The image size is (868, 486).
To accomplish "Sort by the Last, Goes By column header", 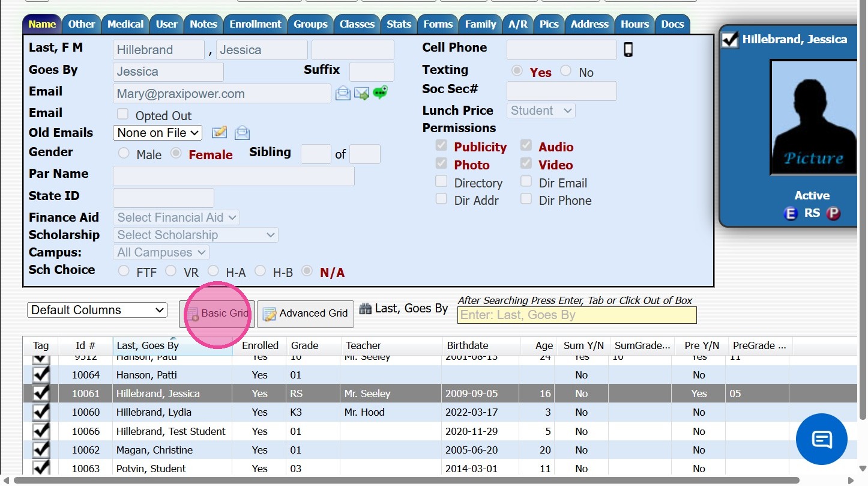I will click(172, 345).
